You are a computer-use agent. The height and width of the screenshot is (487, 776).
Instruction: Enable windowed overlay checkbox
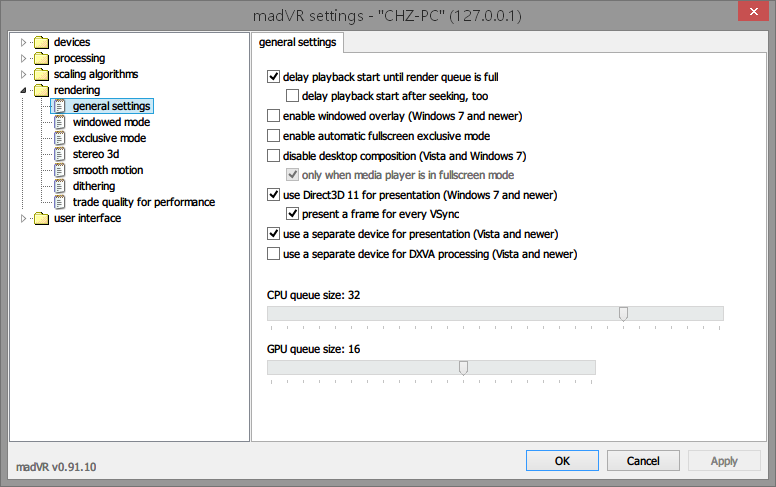click(x=274, y=116)
